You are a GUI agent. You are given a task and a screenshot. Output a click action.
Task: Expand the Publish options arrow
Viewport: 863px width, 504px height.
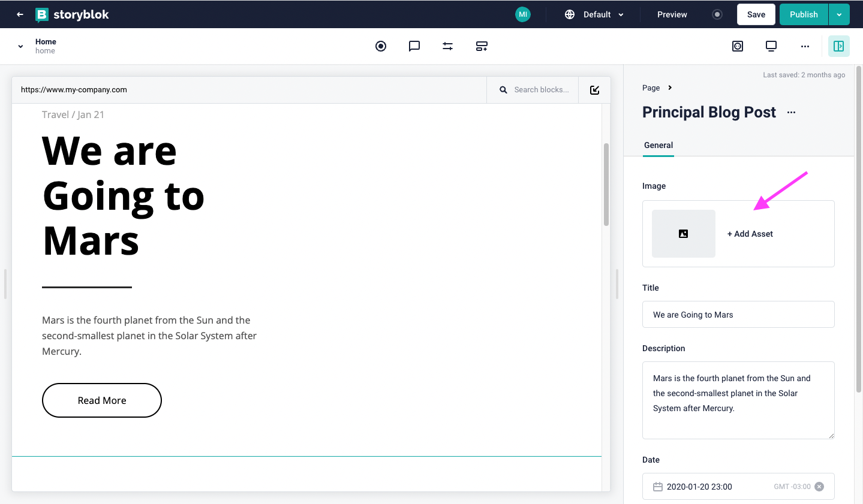click(x=839, y=14)
